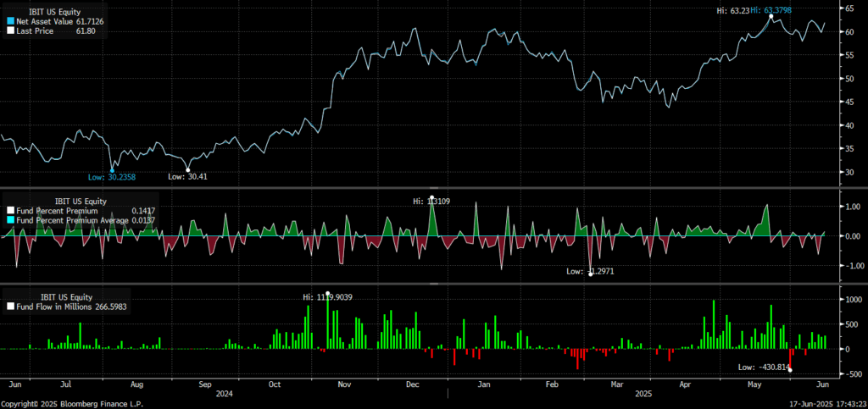Click the cyan Fund Percent Premium Average swatch
The height and width of the screenshot is (409, 868).
coord(10,220)
